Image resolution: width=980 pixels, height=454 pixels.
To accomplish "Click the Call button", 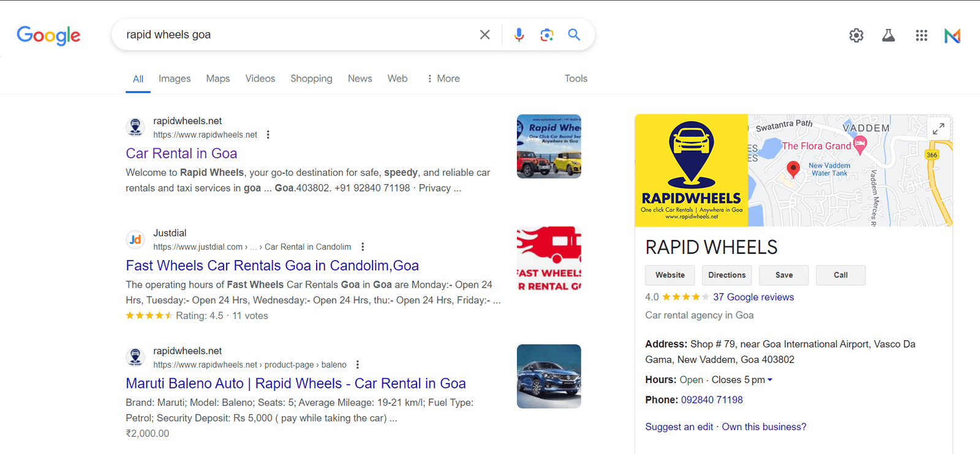I will point(841,275).
